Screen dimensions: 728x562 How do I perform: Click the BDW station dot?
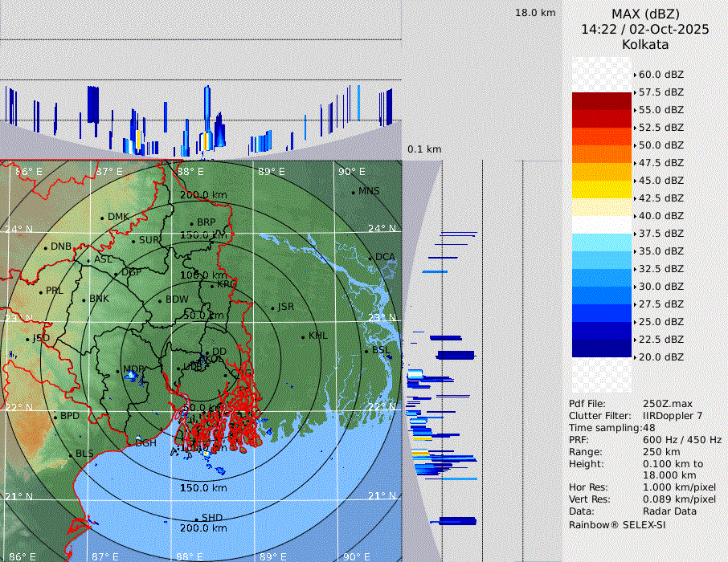tap(160, 300)
